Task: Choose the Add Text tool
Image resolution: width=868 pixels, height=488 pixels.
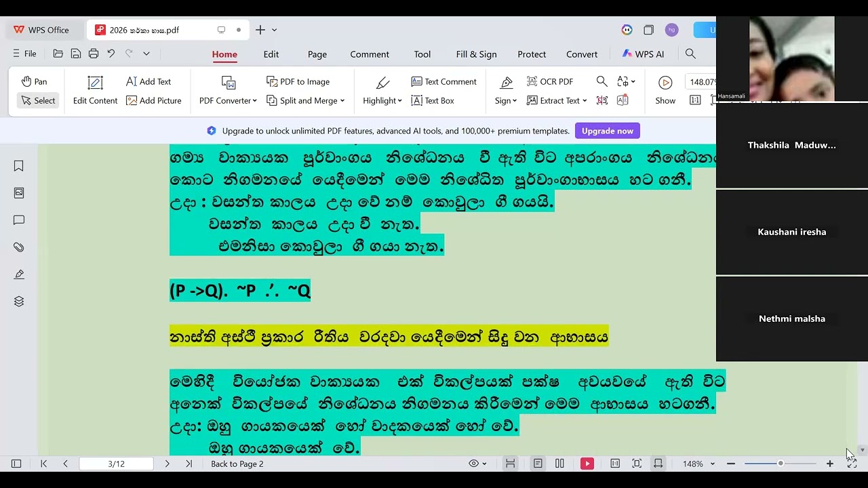Action: coord(149,81)
